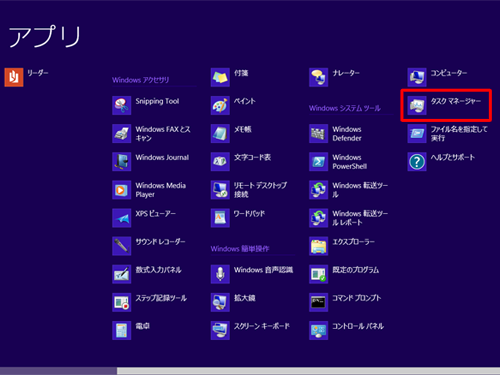Open エクスプローラー folder icon
Image resolution: width=500 pixels, height=375 pixels.
pos(318,246)
